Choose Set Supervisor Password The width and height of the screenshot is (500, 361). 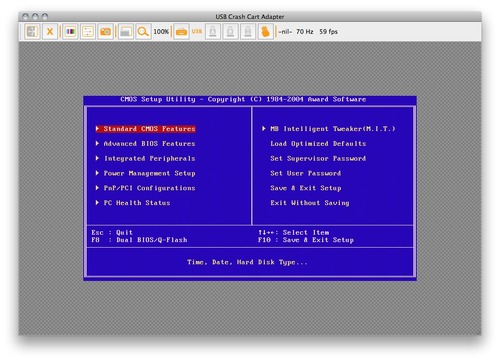point(318,158)
